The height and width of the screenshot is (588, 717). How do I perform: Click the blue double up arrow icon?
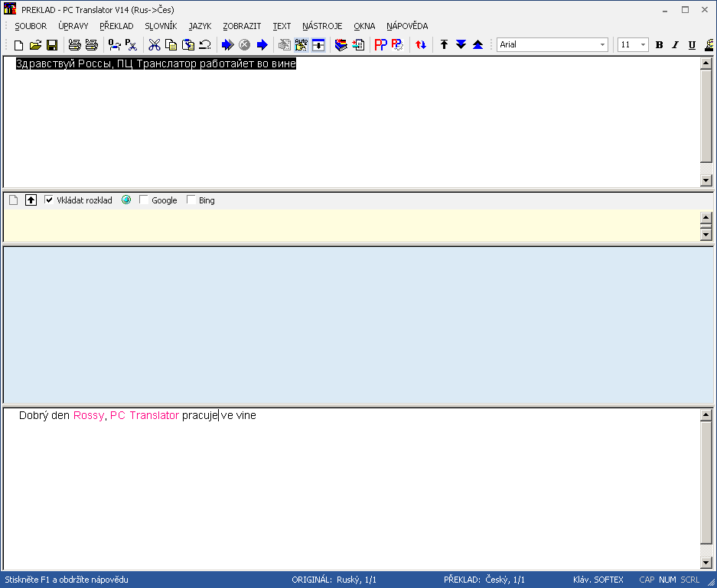pos(477,45)
